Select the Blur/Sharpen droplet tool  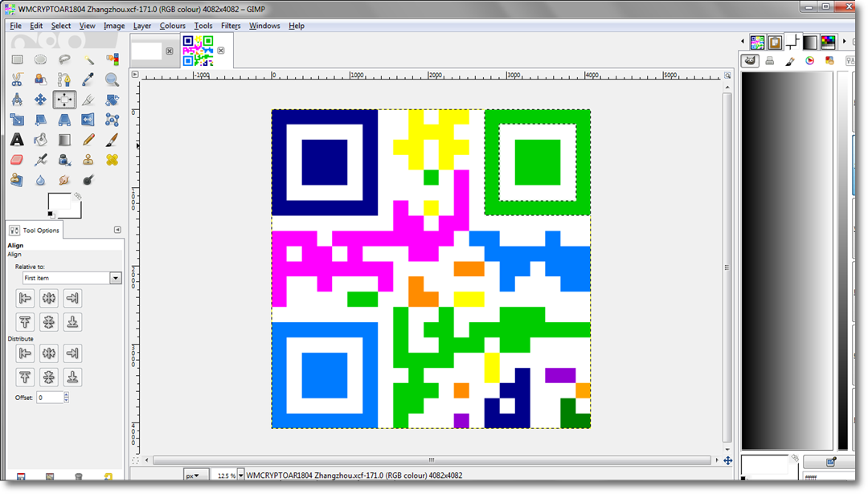click(x=40, y=180)
